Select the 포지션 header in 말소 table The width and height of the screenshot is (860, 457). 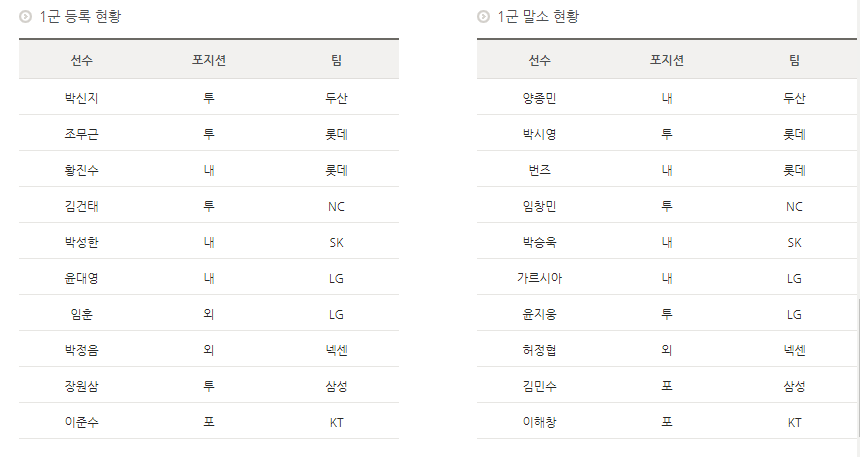pos(667,60)
